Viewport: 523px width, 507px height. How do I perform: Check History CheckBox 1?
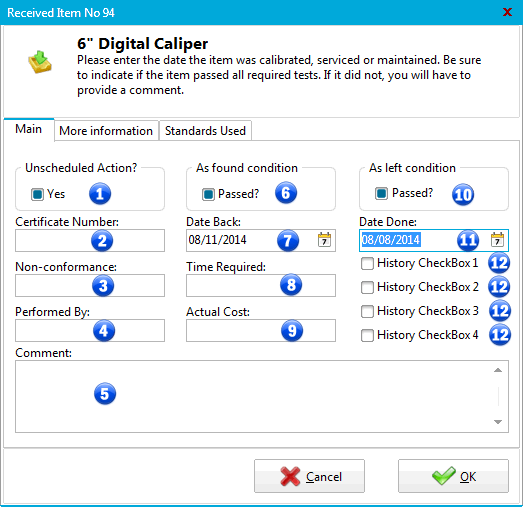(367, 263)
